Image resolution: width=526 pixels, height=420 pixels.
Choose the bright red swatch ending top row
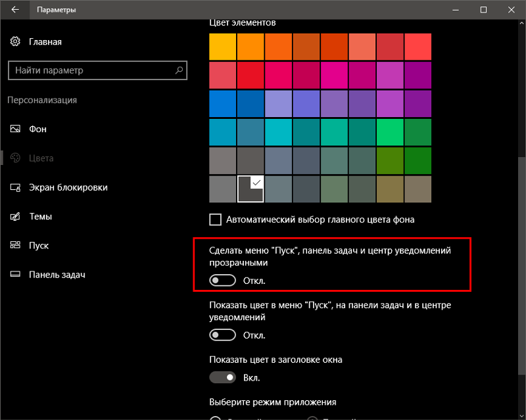tap(418, 47)
